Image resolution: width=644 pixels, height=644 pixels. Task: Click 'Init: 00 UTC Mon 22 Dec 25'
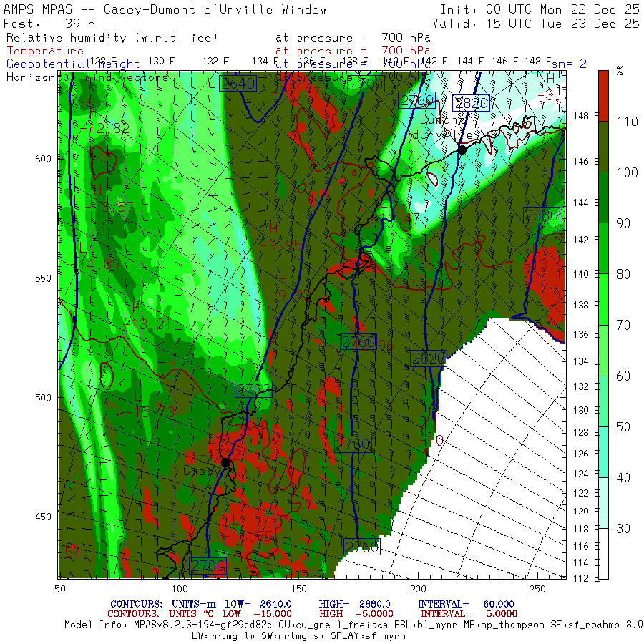[540, 9]
